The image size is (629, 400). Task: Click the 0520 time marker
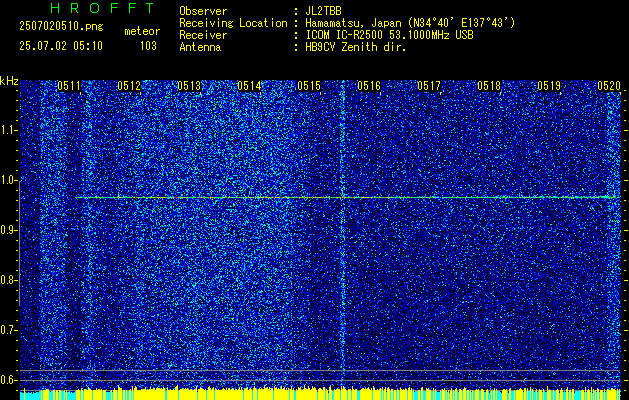609,85
